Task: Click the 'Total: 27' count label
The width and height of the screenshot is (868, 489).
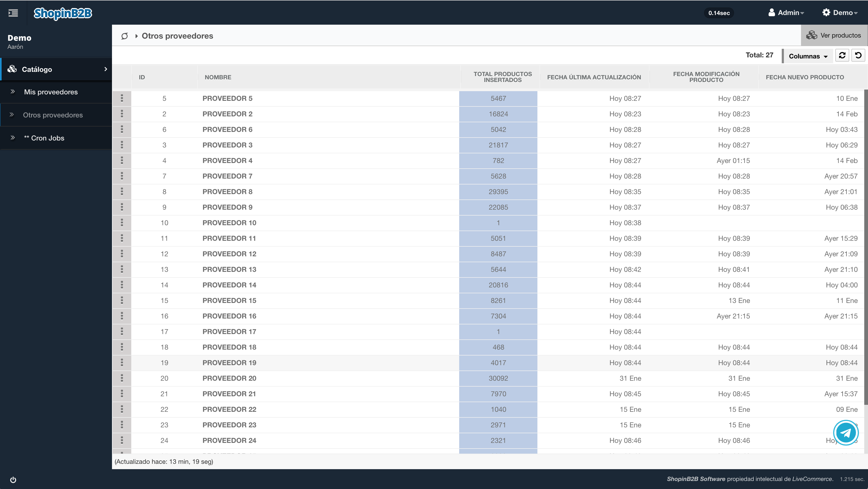Action: (759, 55)
